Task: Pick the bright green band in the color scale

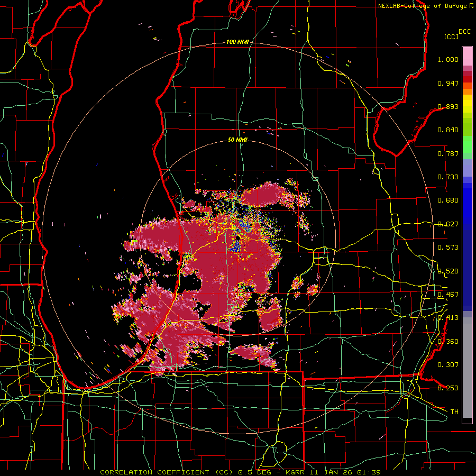Action: [467, 145]
